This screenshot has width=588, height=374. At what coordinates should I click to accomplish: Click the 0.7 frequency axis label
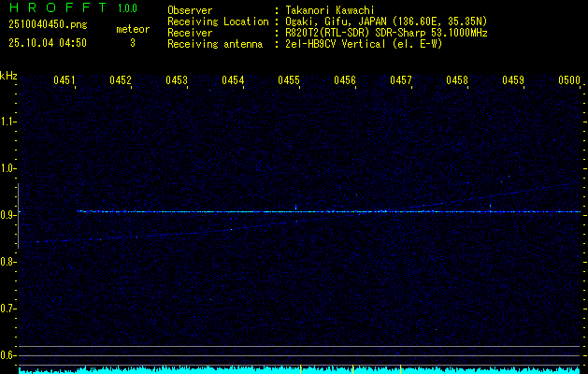coord(8,309)
